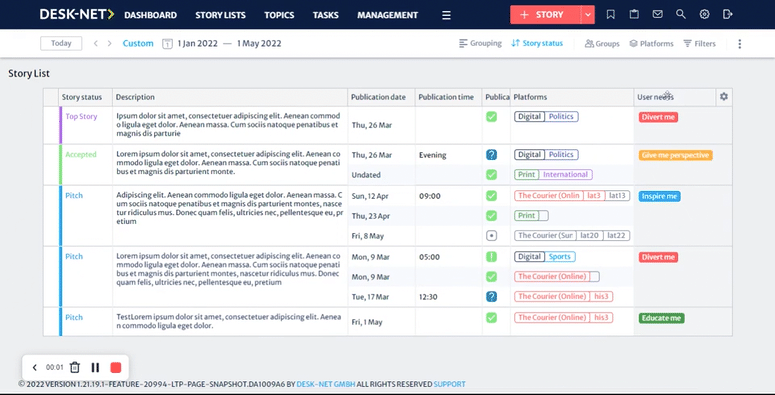The height and width of the screenshot is (395, 775).
Task: Open the Story button dropdown arrow
Action: coord(588,15)
